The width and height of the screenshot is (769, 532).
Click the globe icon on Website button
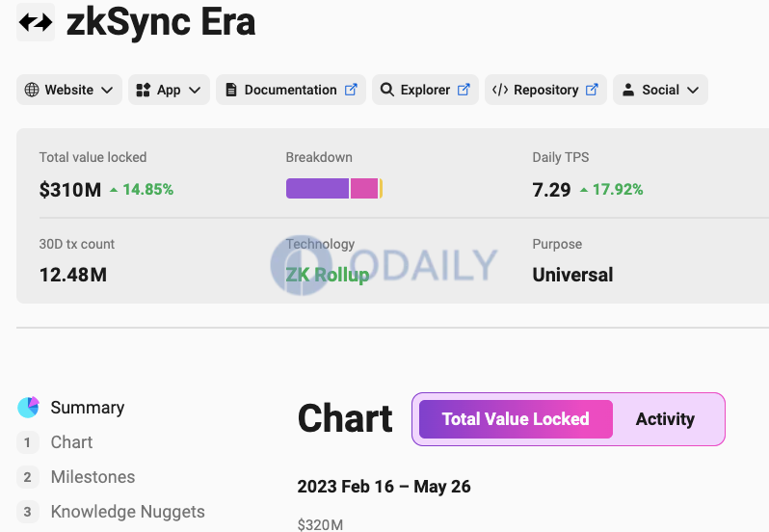pyautogui.click(x=32, y=90)
